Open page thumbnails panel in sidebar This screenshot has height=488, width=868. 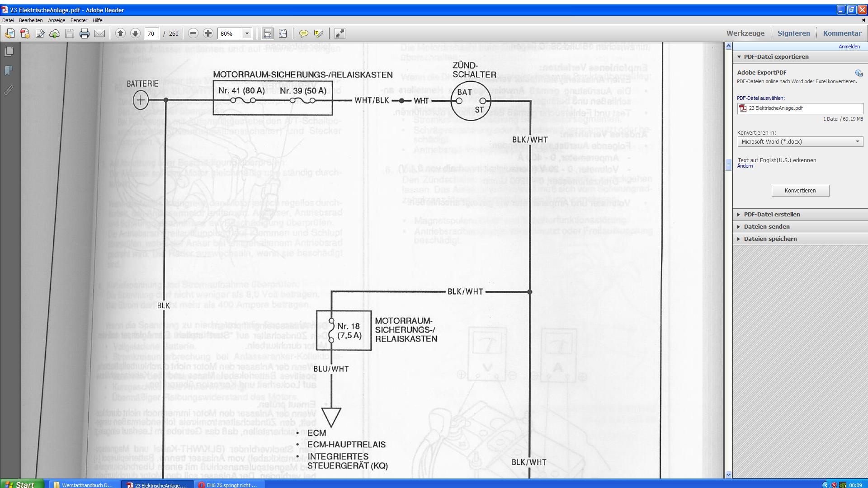point(9,52)
